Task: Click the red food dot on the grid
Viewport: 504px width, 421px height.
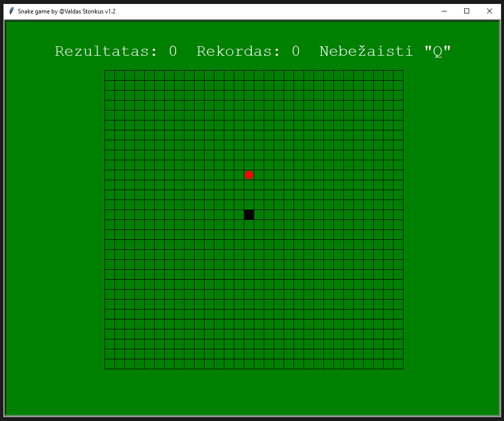Action: point(249,175)
